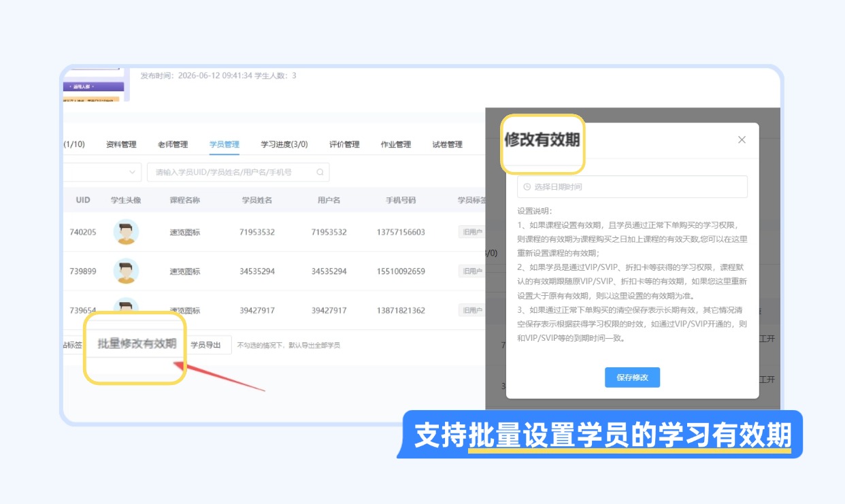This screenshot has width=845, height=504.
Task: Click phone number 13871821362
Action: pyautogui.click(x=401, y=311)
